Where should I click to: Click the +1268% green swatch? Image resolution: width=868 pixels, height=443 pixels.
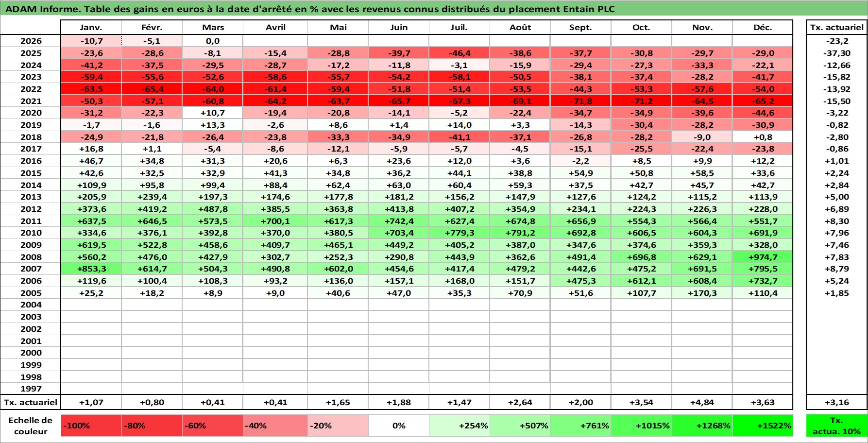702,426
